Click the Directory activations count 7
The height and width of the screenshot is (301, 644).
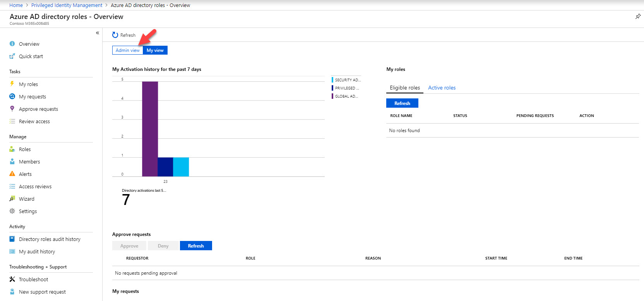[126, 200]
